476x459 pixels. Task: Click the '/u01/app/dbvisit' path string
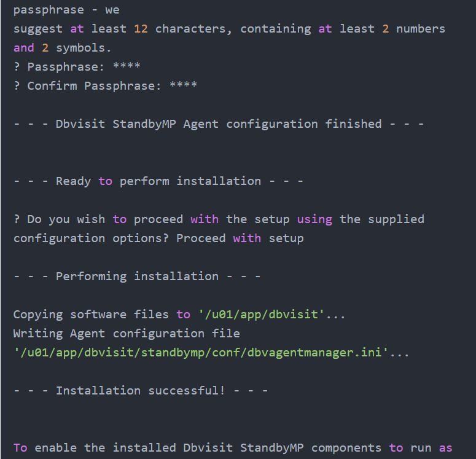coord(262,314)
